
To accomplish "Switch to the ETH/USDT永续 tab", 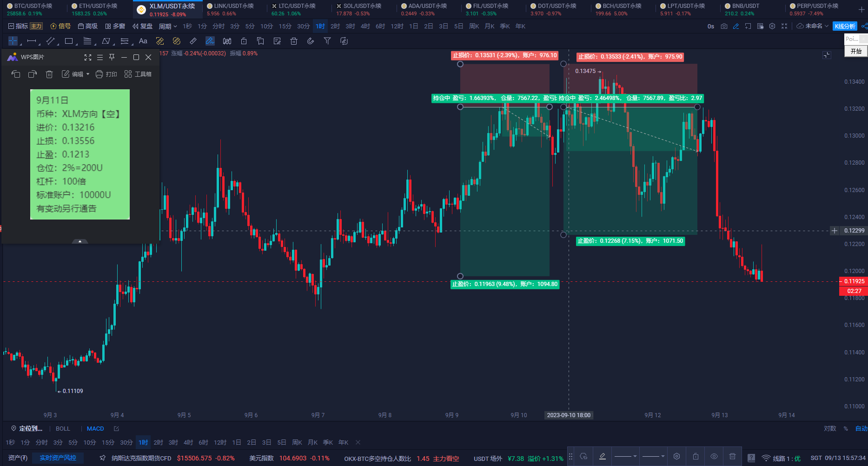I will point(99,9).
